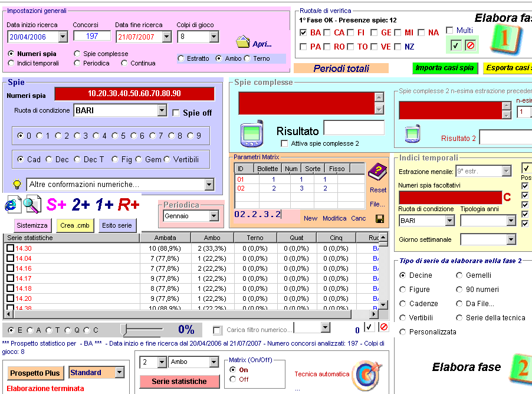
Task: Click the Numeri spia red input field
Action: point(134,94)
